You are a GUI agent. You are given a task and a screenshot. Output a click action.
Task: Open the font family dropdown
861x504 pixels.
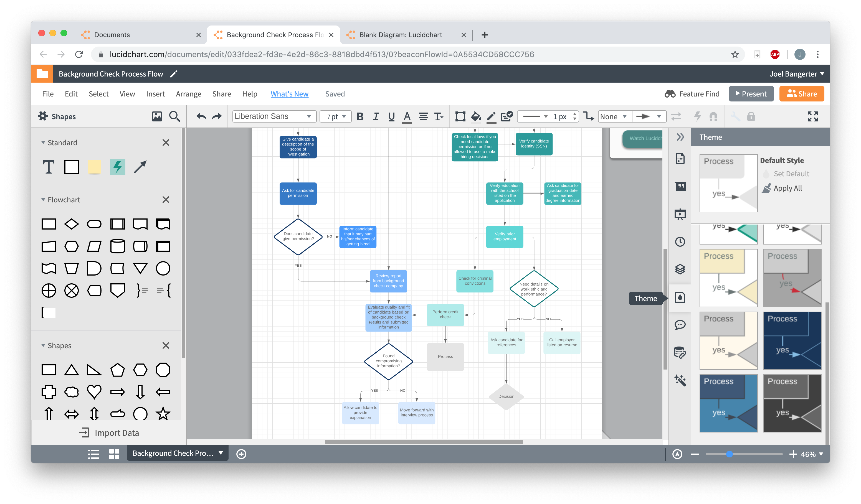[x=273, y=116]
